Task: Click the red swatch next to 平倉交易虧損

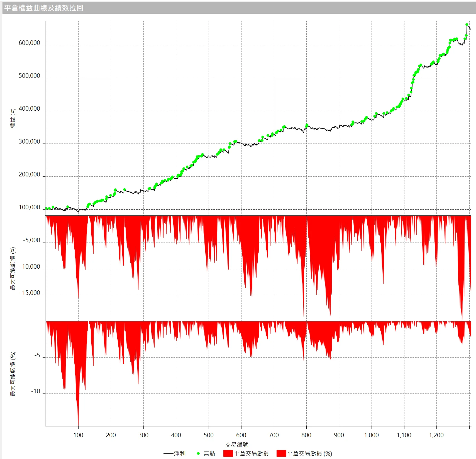Action: (x=228, y=453)
